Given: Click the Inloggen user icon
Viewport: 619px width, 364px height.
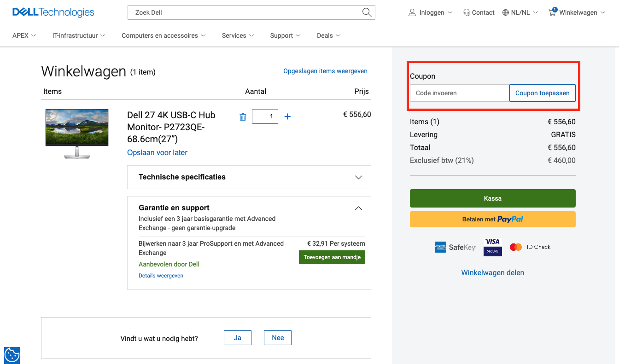Looking at the screenshot, I should click(x=412, y=12).
